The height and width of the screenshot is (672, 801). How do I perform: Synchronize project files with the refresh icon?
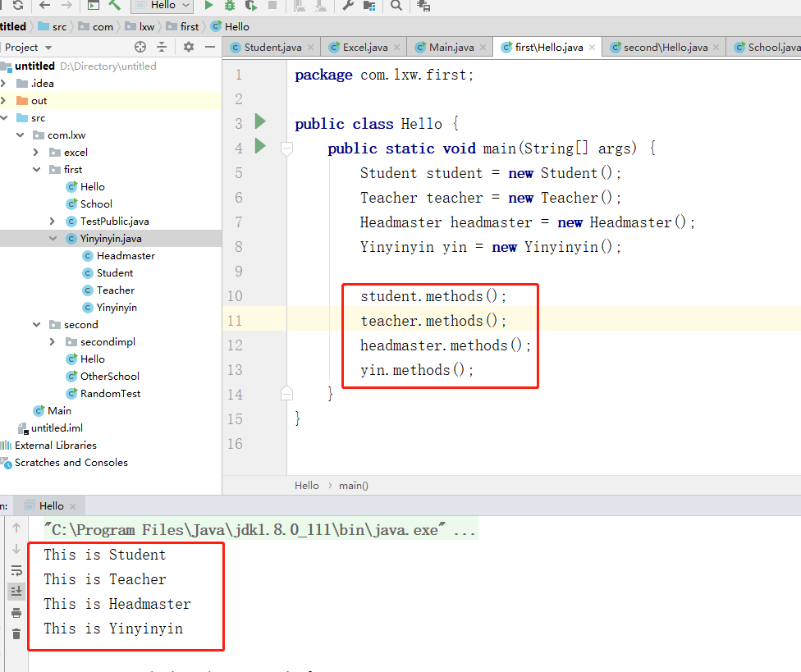[18, 6]
